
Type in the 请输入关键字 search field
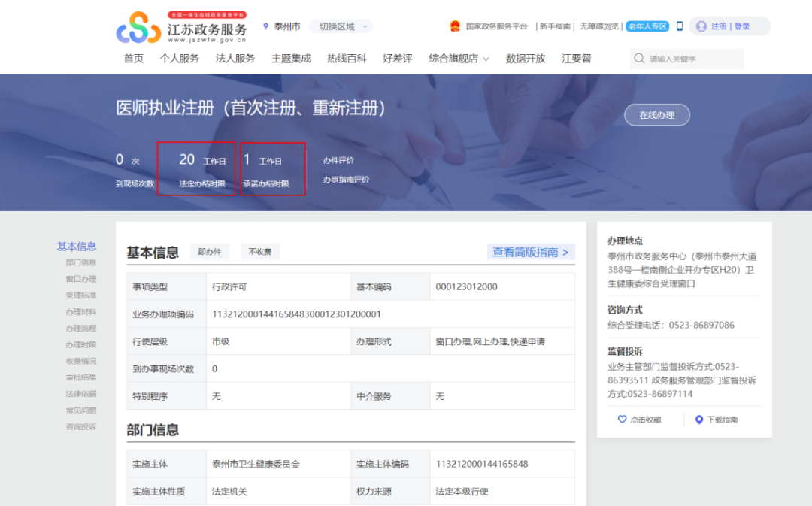pos(693,59)
